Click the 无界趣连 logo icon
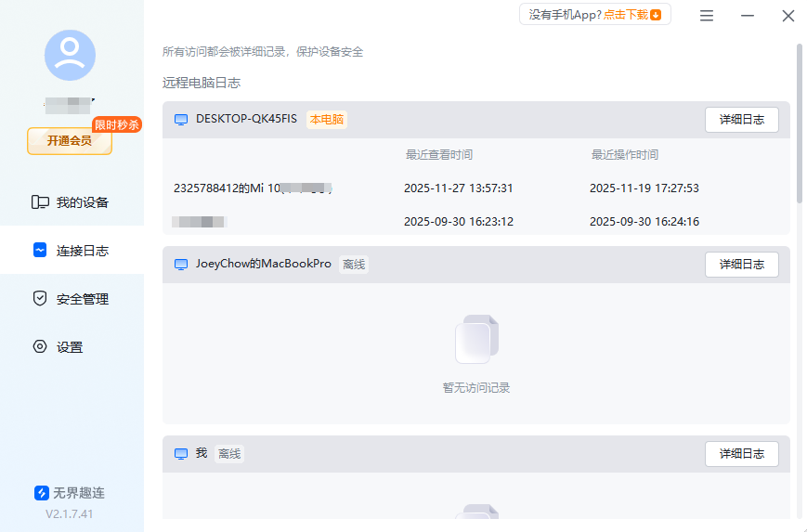 pyautogui.click(x=42, y=493)
